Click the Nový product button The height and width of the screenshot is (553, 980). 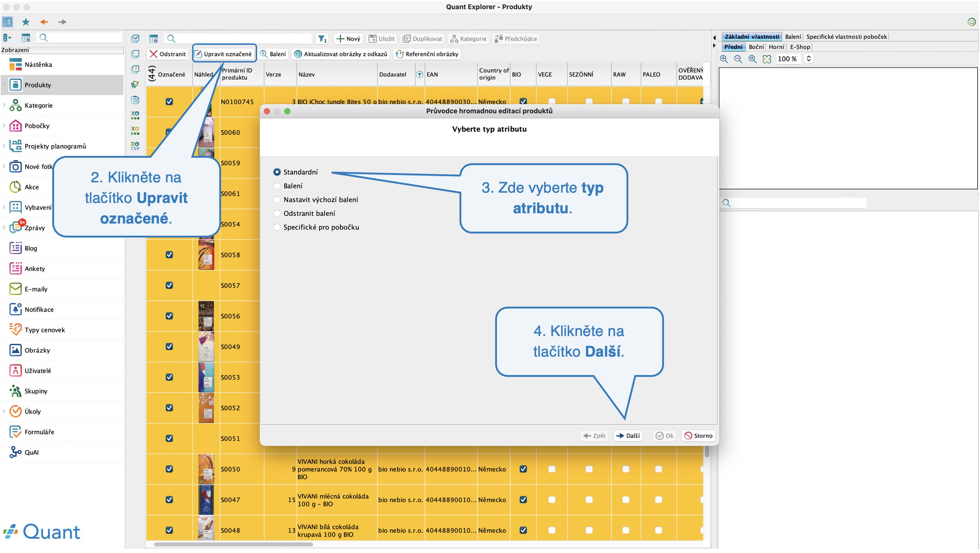point(348,38)
